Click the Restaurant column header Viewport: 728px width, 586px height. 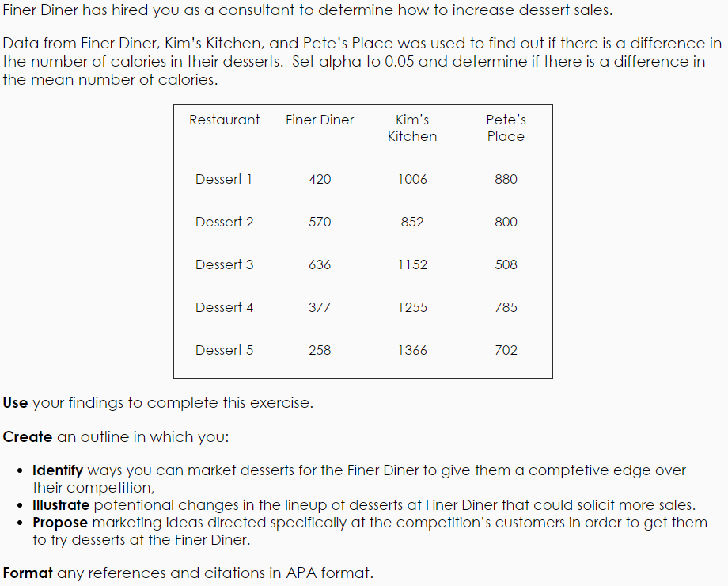[x=224, y=120]
